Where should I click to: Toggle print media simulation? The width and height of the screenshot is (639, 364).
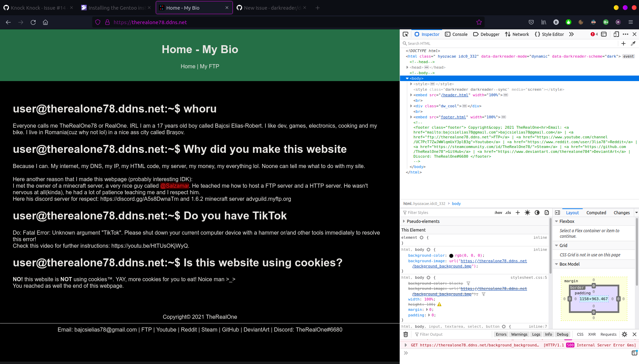click(x=547, y=213)
